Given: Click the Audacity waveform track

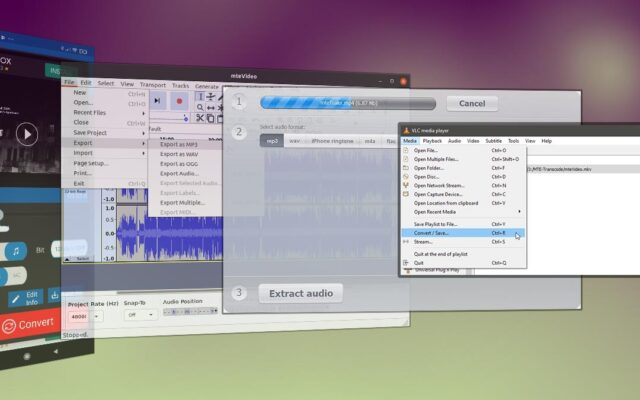Looking at the screenshot, I should click(x=170, y=233).
